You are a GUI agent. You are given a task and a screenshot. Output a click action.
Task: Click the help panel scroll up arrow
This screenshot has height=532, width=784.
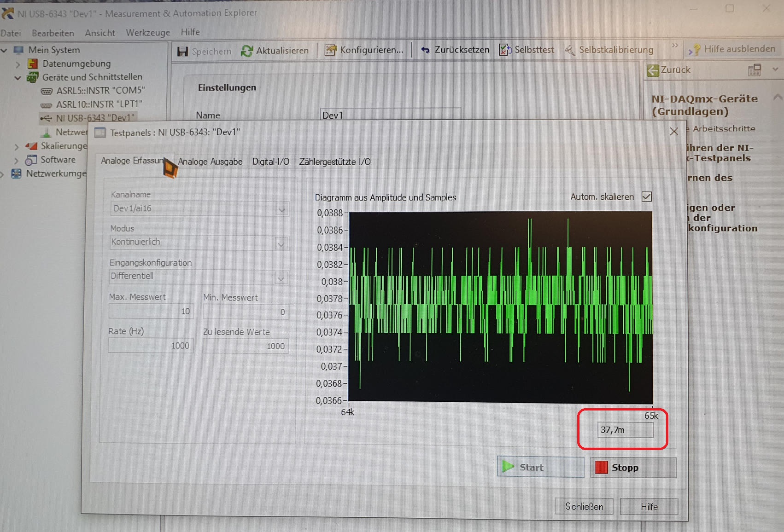tap(778, 97)
